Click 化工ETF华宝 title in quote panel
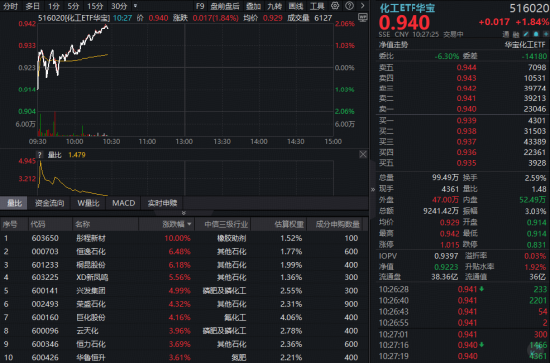The height and width of the screenshot is (363, 550). (x=407, y=8)
